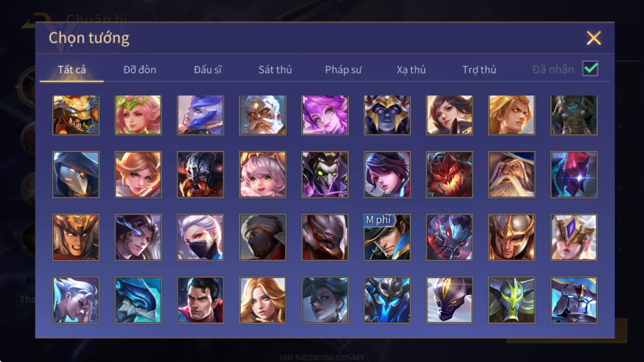Choose the elephant warrior hero portrait
The height and width of the screenshot is (362, 644).
574,115
